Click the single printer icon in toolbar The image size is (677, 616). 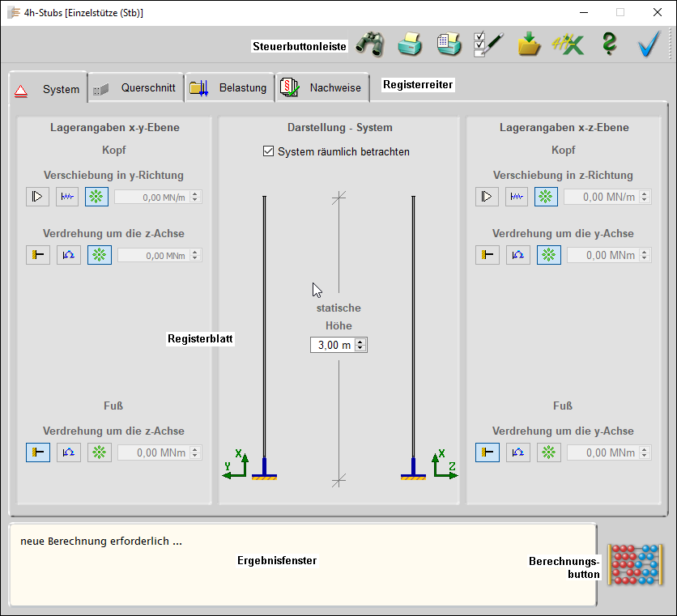(410, 45)
